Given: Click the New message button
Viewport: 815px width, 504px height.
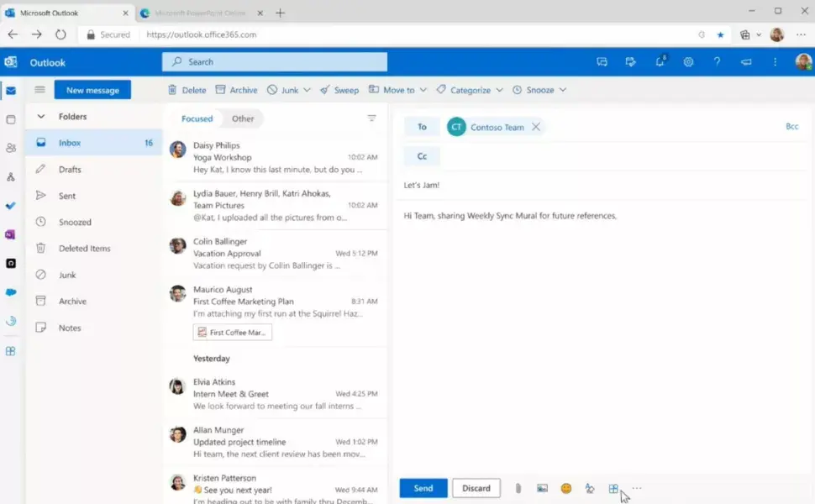Looking at the screenshot, I should point(92,90).
